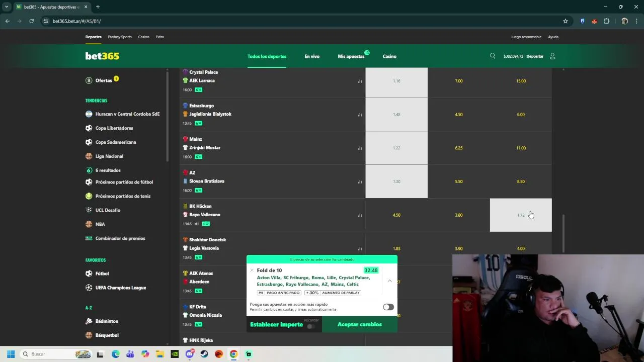Open stats icon for AZ v Slovan Bratislava

(x=360, y=182)
